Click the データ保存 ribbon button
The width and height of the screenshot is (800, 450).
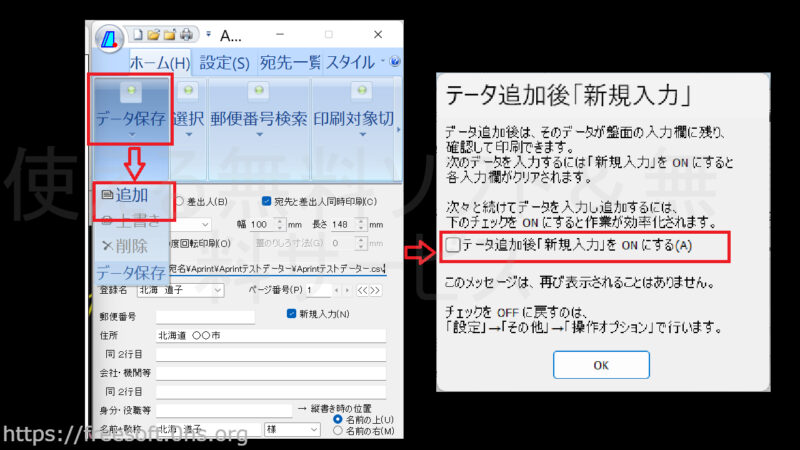[130, 118]
